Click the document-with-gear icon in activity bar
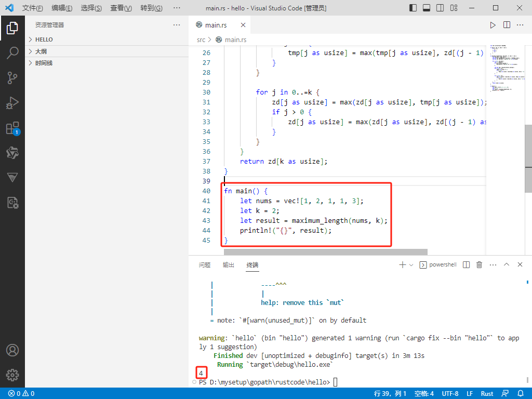The width and height of the screenshot is (532, 399). click(12, 203)
